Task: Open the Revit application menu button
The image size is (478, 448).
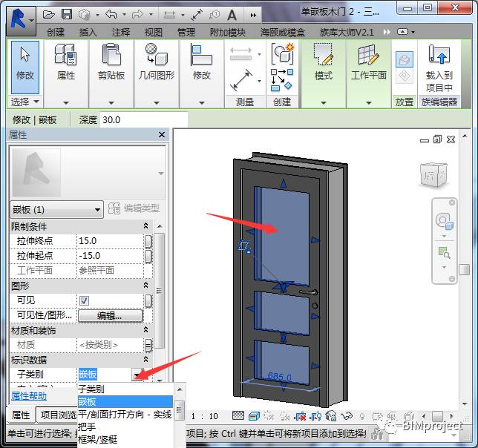Action: coord(21,21)
